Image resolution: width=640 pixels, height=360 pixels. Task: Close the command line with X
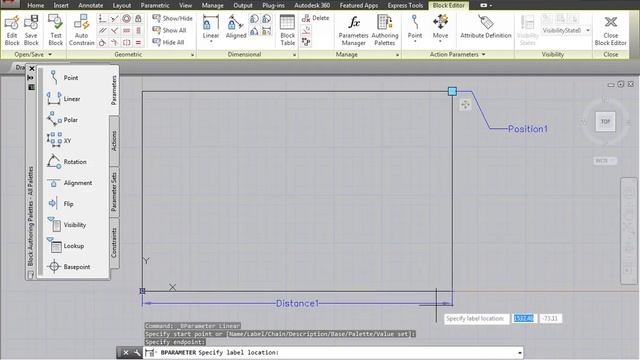tap(126, 353)
